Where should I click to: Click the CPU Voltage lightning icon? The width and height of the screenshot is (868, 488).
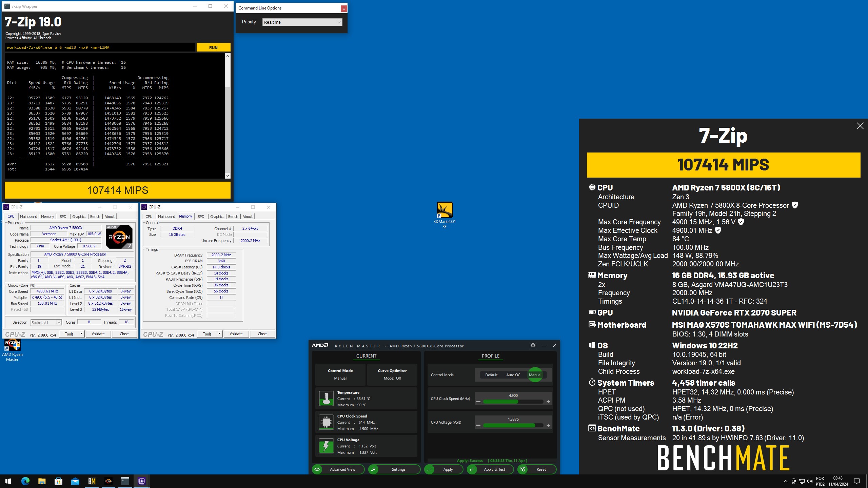pyautogui.click(x=326, y=446)
